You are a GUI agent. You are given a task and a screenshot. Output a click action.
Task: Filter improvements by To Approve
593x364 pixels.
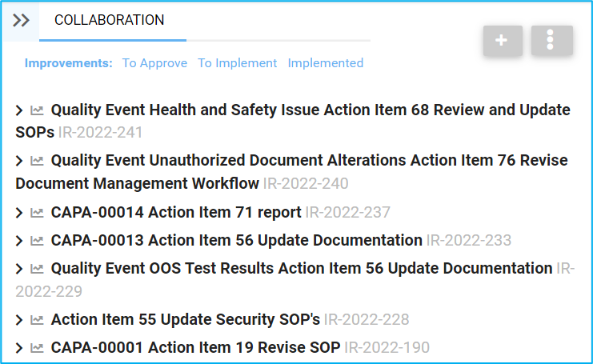(154, 63)
